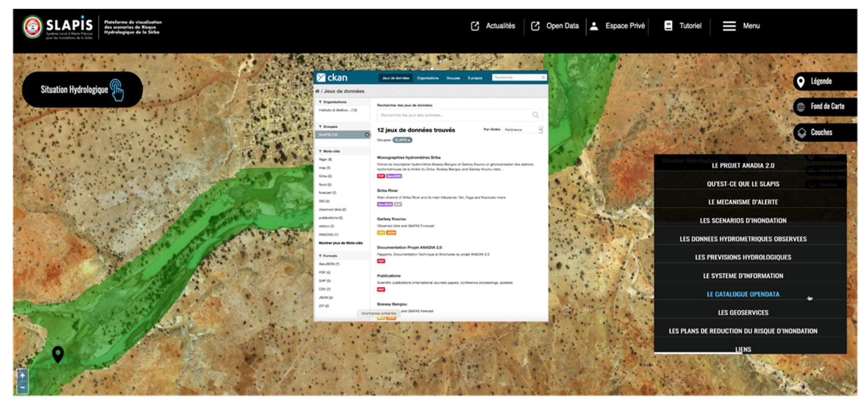The image size is (868, 402).
Task: Click the Espace Privé user icon
Action: click(x=594, y=26)
